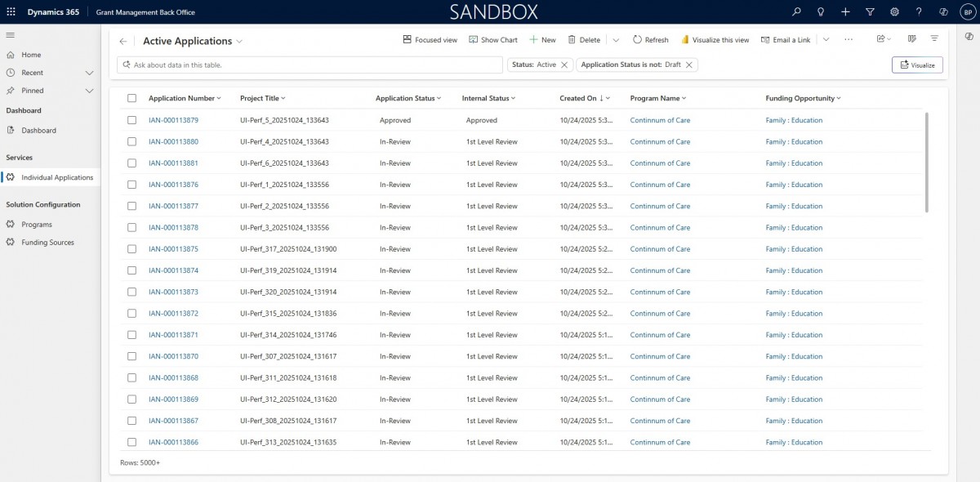980x482 pixels.
Task: Navigate to Funding Sources in sidebar
Action: click(x=47, y=243)
